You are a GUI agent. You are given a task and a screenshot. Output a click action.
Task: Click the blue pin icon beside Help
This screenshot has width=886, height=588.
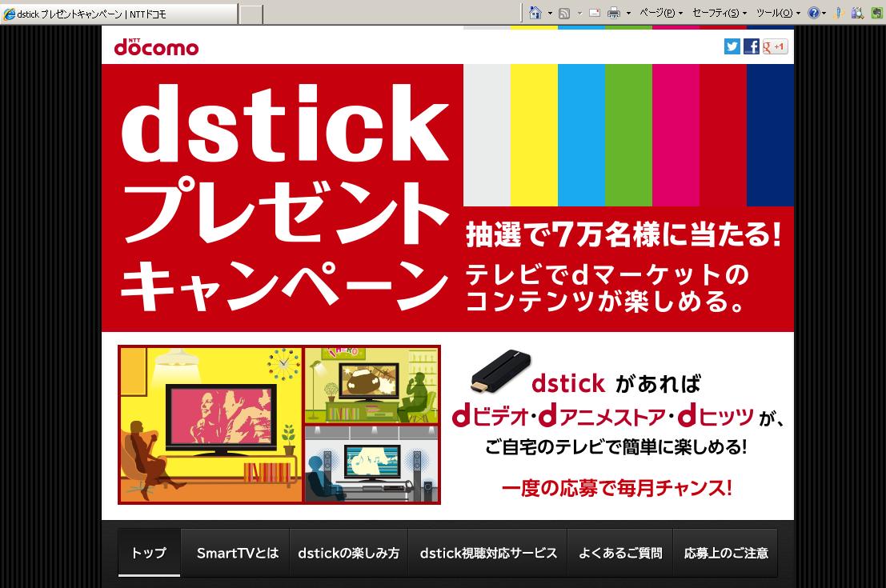point(839,13)
